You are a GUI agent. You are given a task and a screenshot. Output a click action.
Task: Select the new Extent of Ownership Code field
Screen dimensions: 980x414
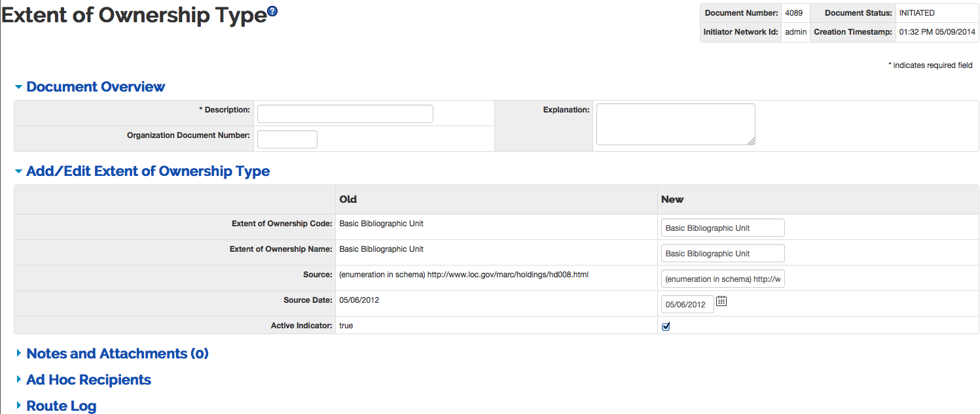click(722, 228)
